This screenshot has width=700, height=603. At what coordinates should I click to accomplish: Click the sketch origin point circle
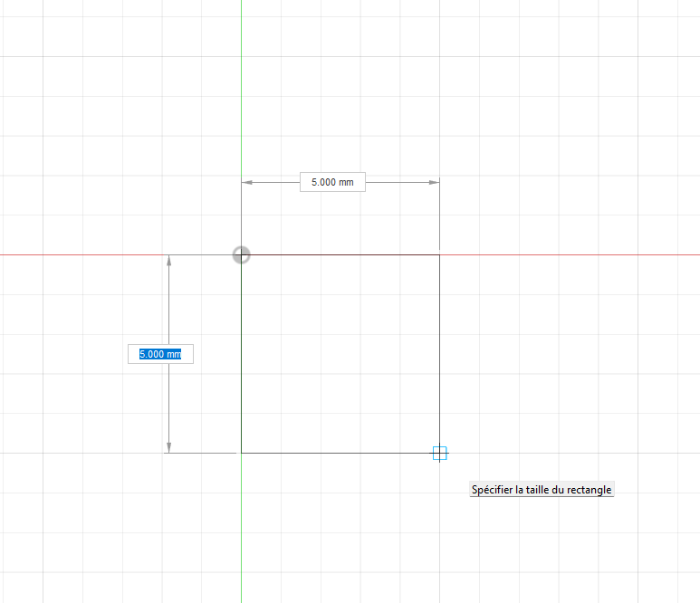pos(241,254)
